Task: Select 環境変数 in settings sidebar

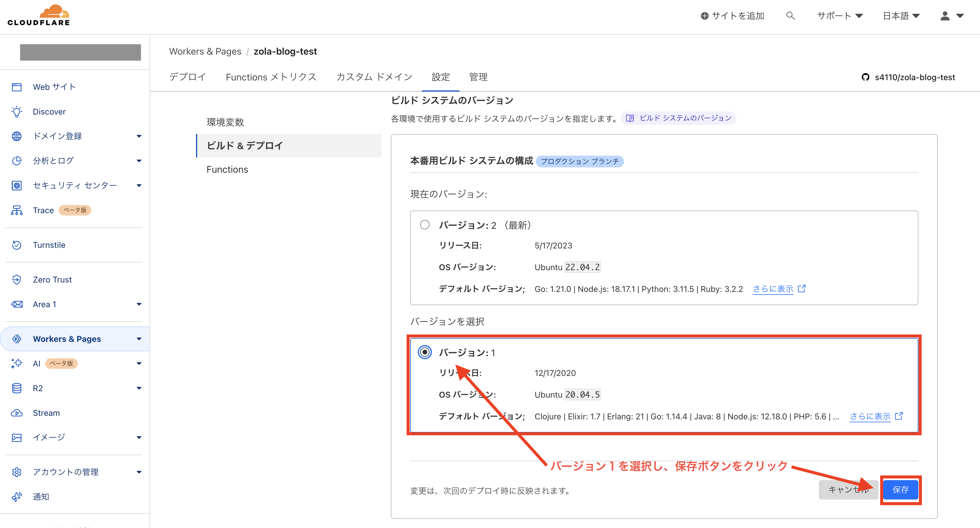Action: click(225, 122)
